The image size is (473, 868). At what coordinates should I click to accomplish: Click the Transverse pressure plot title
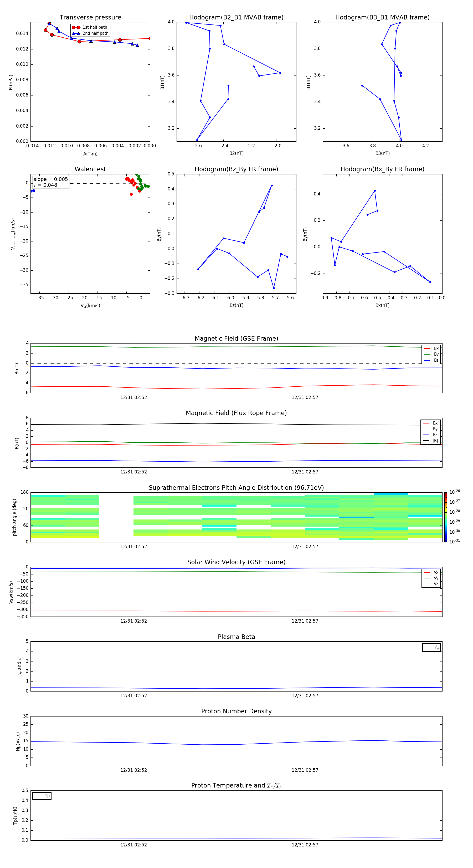click(x=90, y=18)
